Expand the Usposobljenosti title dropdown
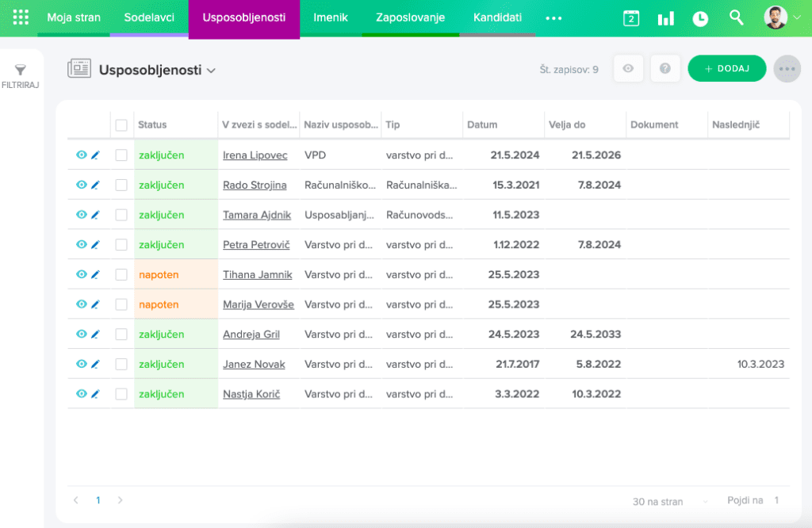 [x=211, y=71]
